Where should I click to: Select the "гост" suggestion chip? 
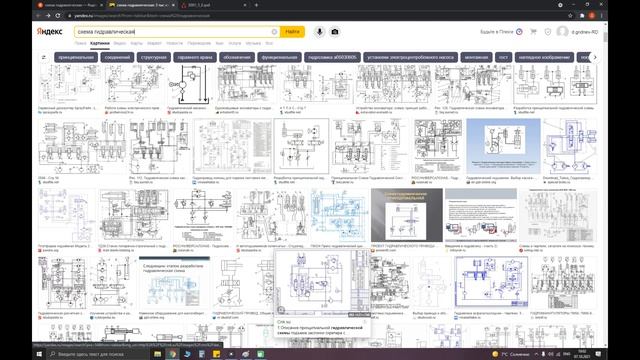click(503, 58)
